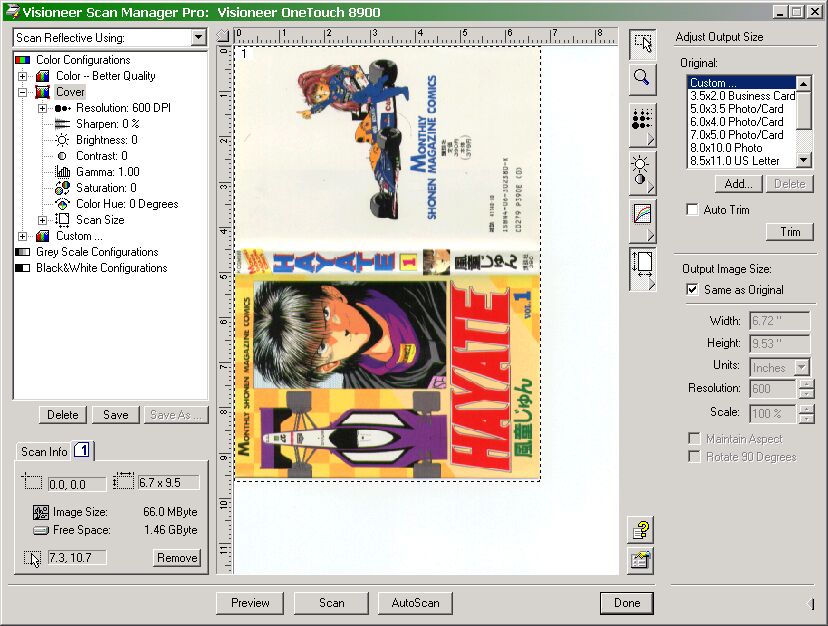Select Grey Scale Configurations tree item

click(x=97, y=252)
